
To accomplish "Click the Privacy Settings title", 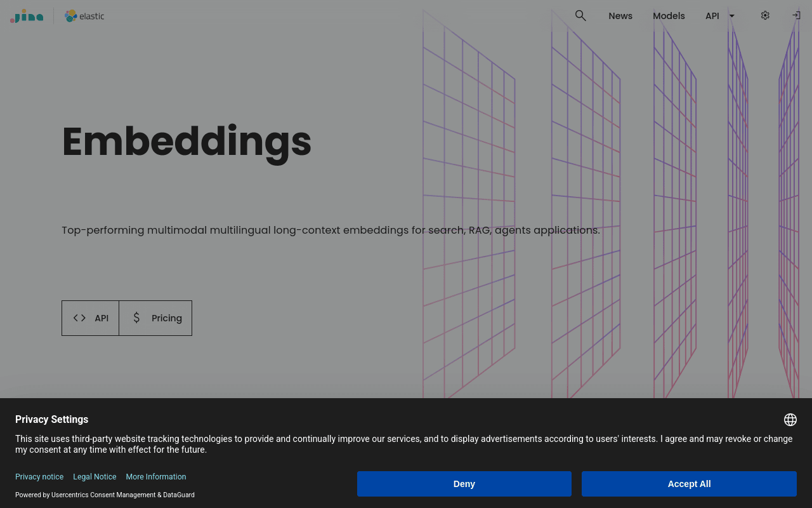I will click(x=51, y=419).
